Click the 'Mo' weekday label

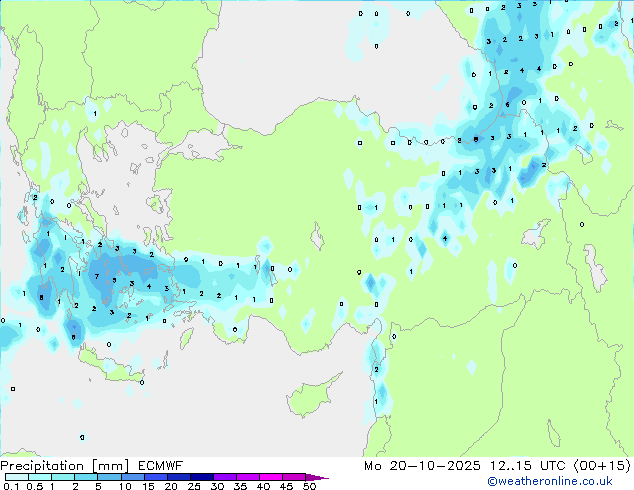point(372,466)
